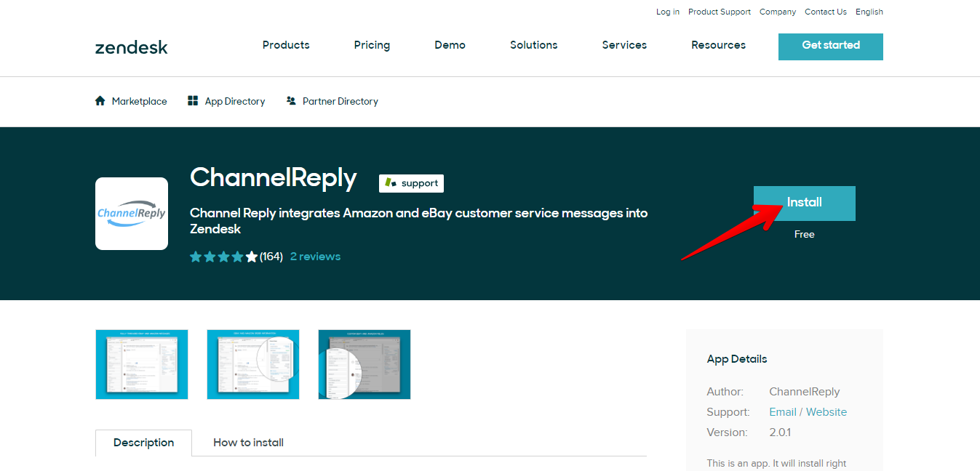Open the Demo menu item
Viewport: 980px width, 471px height.
point(450,45)
